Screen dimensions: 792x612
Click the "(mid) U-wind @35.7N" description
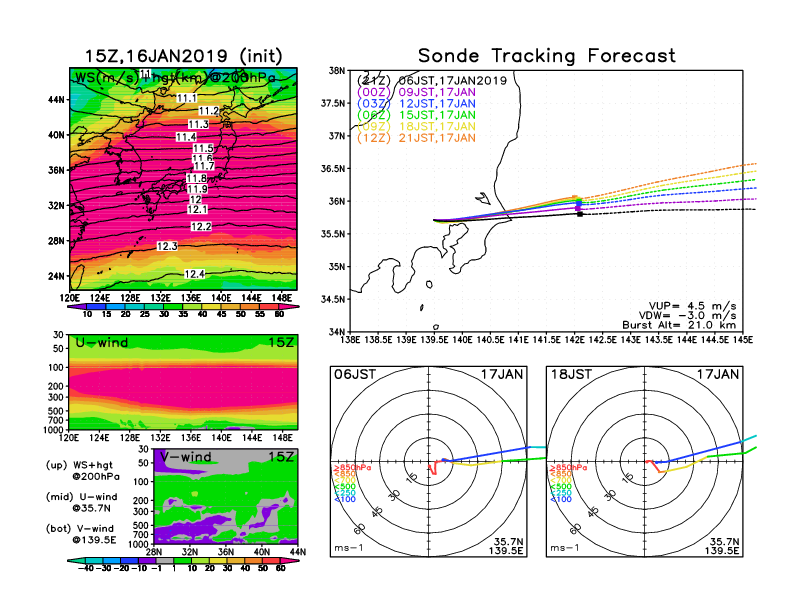pos(82,502)
